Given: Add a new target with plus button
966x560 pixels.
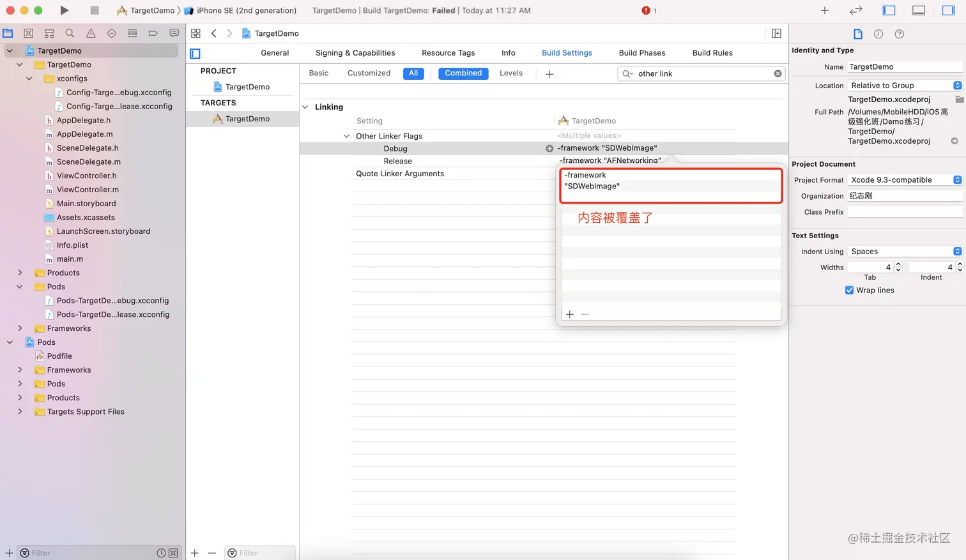Looking at the screenshot, I should coord(195,553).
